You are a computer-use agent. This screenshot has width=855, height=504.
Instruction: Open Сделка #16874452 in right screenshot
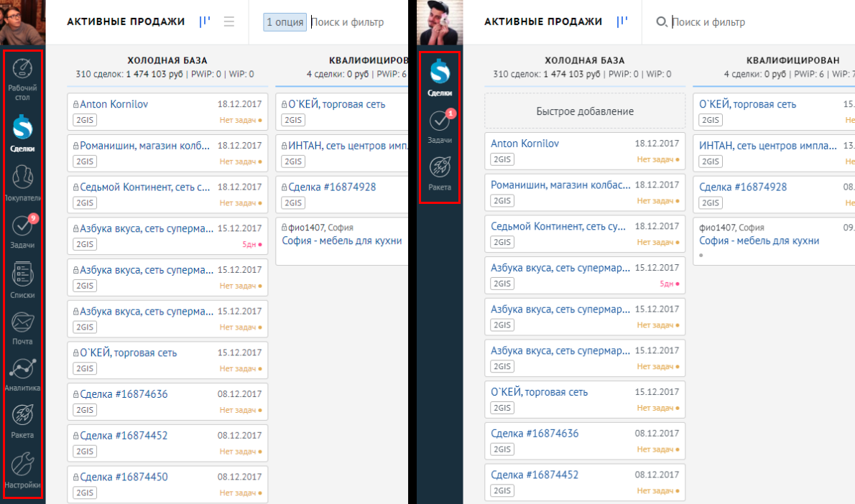(x=535, y=475)
